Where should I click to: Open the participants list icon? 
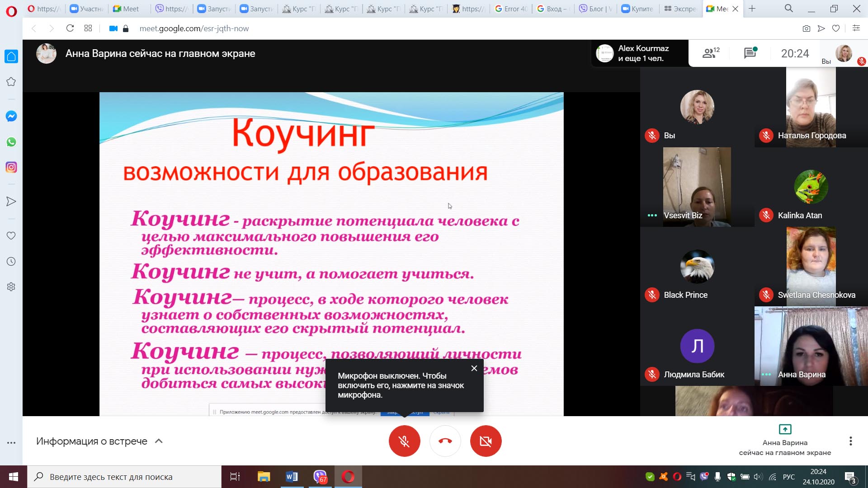pyautogui.click(x=710, y=53)
